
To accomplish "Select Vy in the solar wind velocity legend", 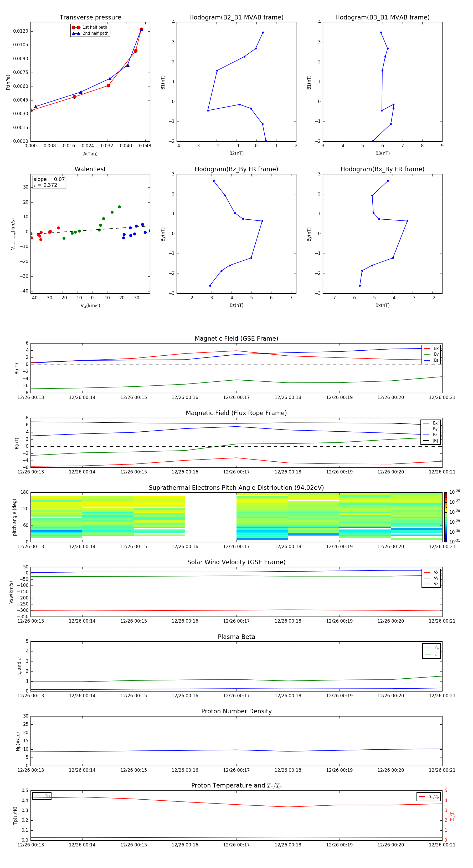I will (431, 578).
